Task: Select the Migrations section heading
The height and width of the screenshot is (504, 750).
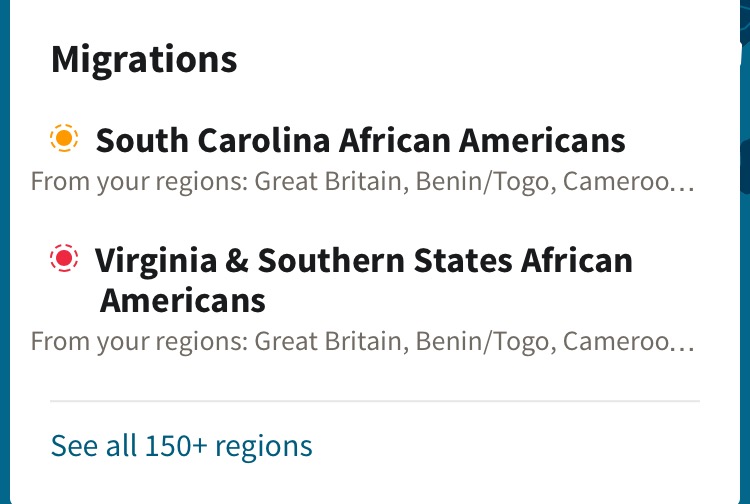Action: tap(144, 60)
